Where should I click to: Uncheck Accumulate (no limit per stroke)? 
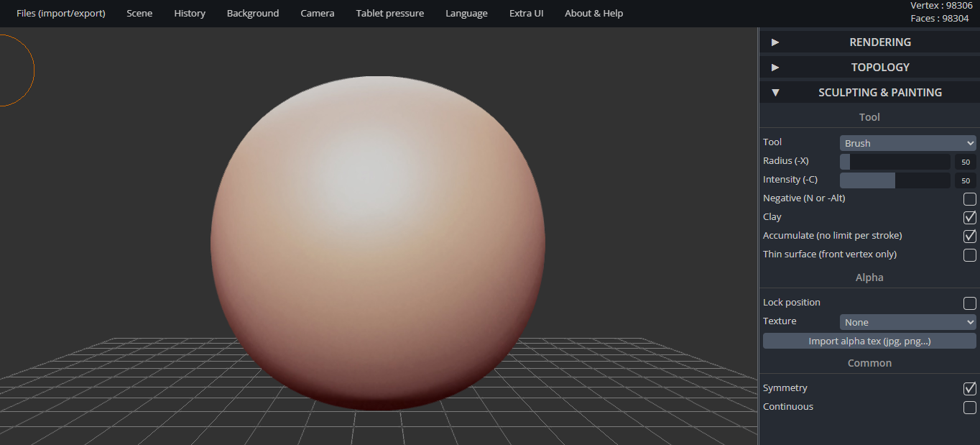tap(969, 236)
